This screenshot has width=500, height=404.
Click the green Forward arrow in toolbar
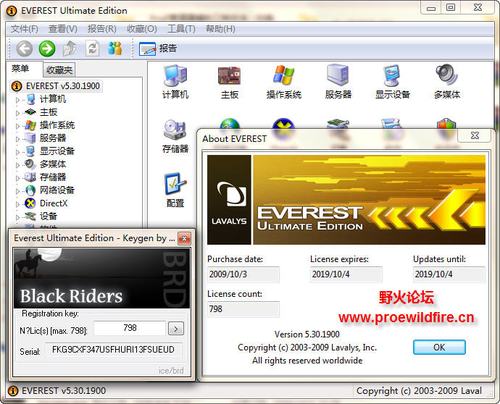(47, 49)
